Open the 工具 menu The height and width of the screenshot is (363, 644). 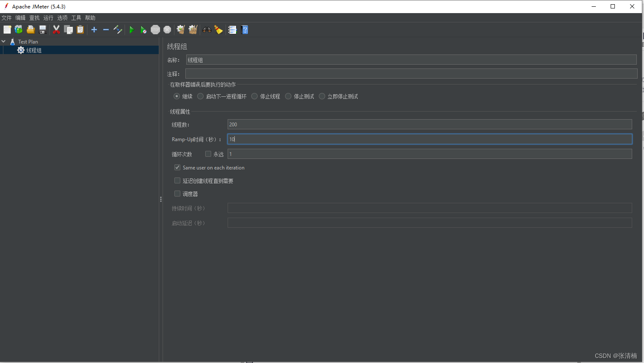click(x=76, y=18)
